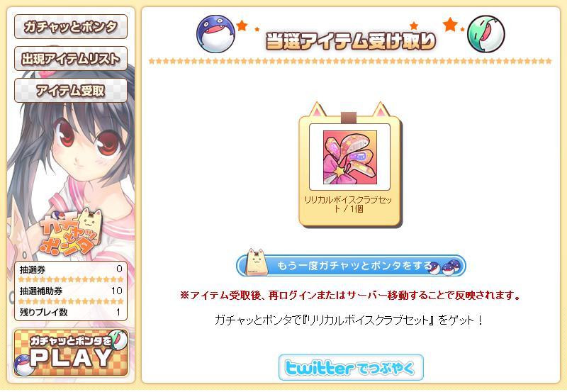Open the ガチャッとポンタ menu button
567x392 pixels.
[71, 26]
